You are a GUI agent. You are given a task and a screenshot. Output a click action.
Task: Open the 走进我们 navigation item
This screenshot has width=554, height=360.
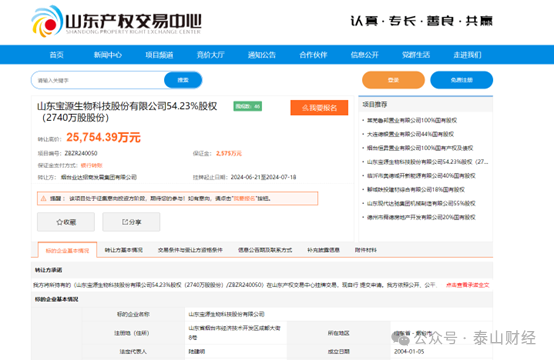tap(467, 55)
